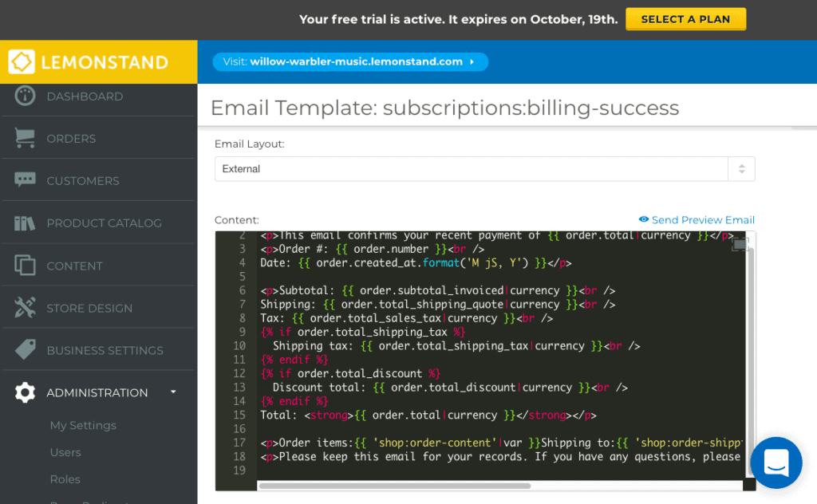Click the Product Catalog books icon

(x=25, y=222)
